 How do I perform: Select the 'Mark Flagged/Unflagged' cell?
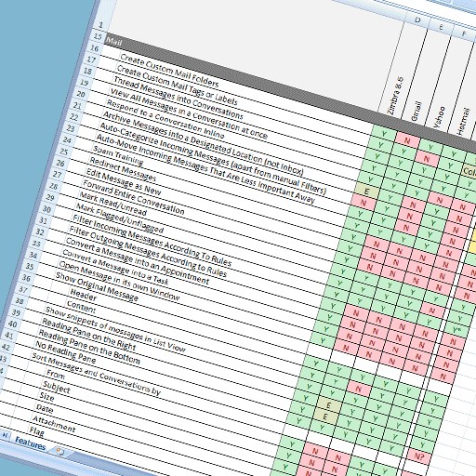[120, 218]
